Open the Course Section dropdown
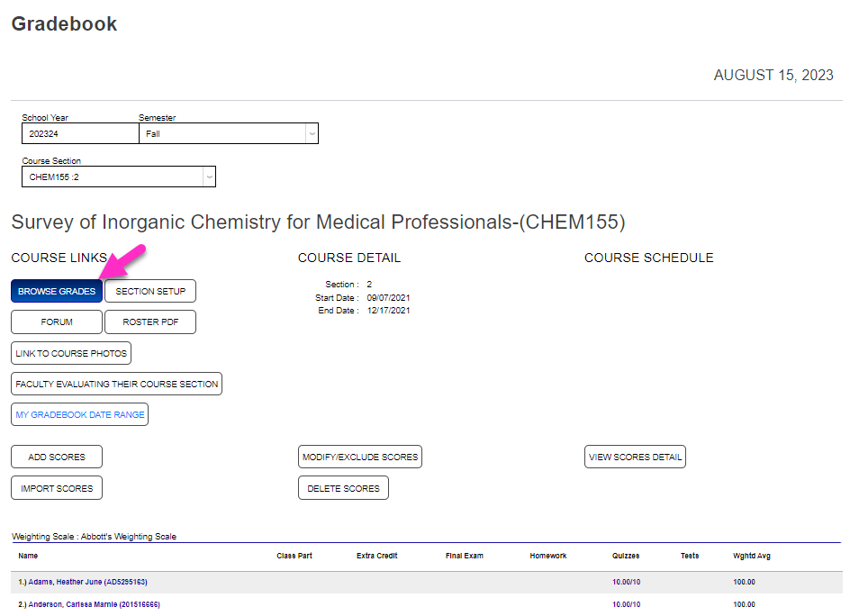The width and height of the screenshot is (850, 616). (209, 177)
